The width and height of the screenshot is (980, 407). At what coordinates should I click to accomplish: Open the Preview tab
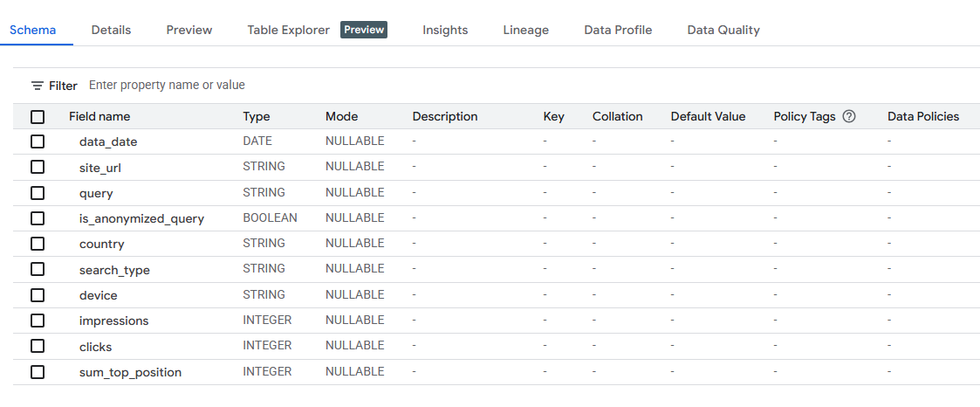pos(189,30)
